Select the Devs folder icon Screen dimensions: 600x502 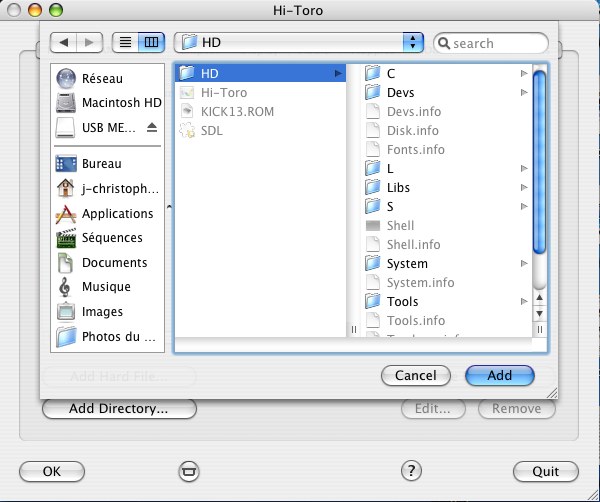pos(373,92)
